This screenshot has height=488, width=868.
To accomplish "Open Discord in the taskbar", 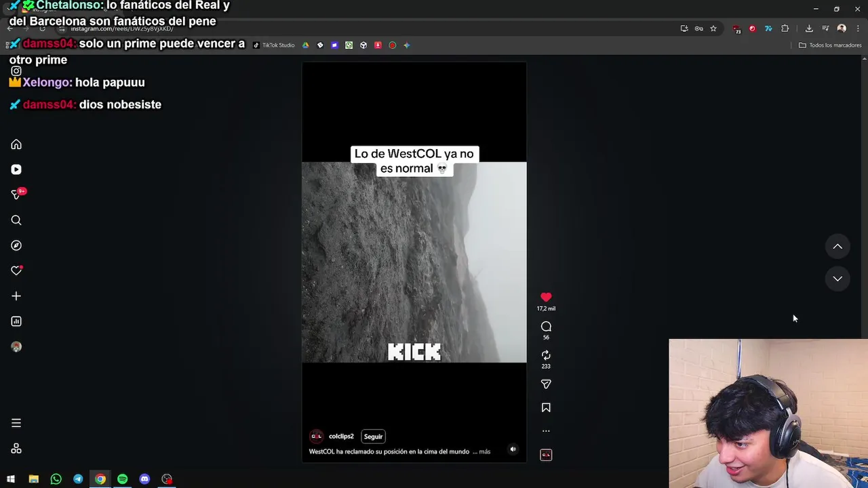I will pos(144,479).
